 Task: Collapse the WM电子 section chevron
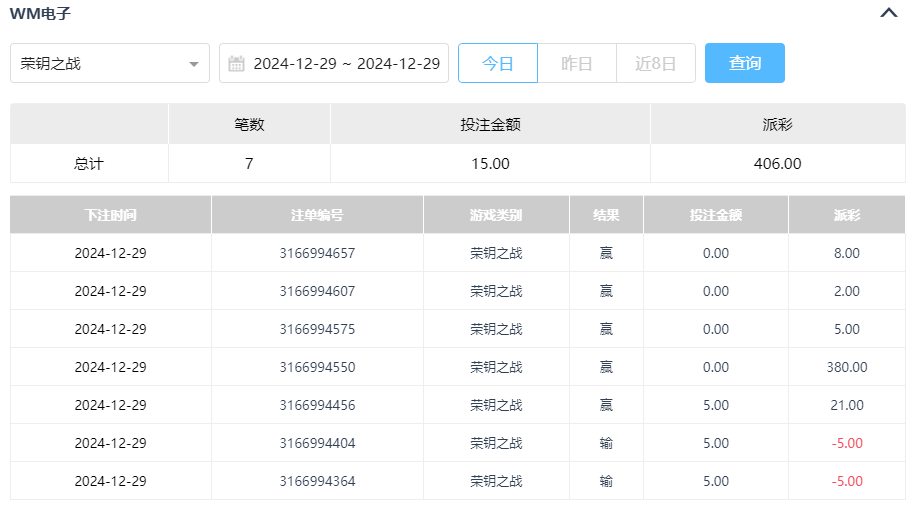[x=888, y=14]
